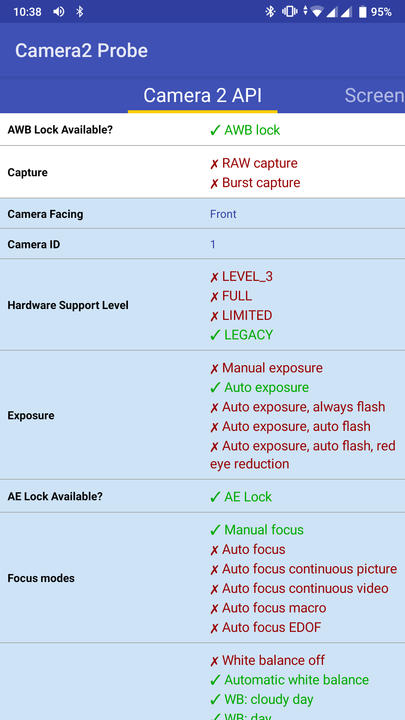Click the green checkmark beside AE Lock
This screenshot has height=720, width=405.
[215, 497]
